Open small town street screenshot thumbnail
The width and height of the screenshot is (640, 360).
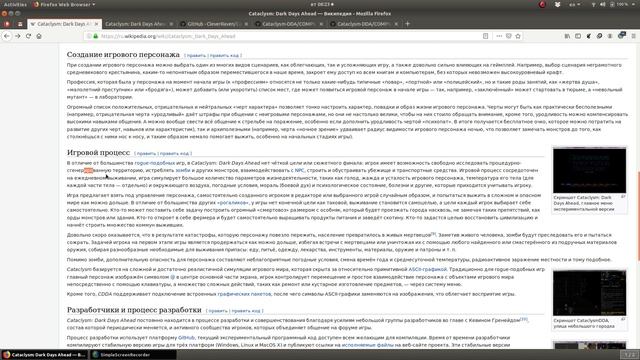(x=589, y=293)
